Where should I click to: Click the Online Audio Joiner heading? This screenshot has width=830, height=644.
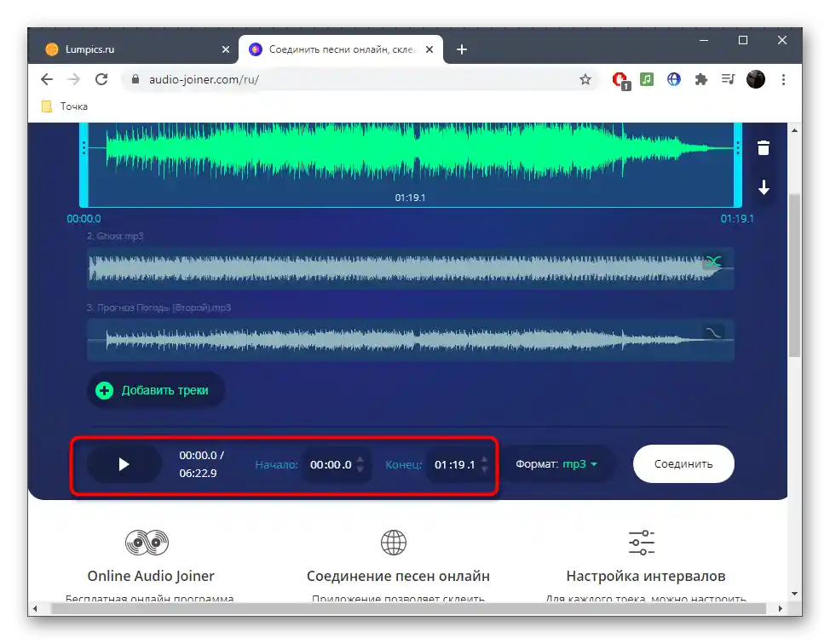pyautogui.click(x=151, y=576)
